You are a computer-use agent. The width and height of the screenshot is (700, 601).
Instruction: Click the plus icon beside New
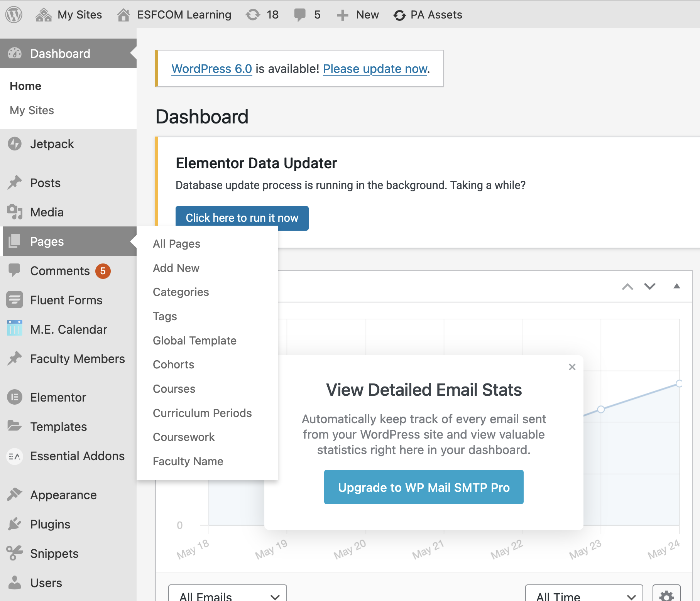coord(342,15)
